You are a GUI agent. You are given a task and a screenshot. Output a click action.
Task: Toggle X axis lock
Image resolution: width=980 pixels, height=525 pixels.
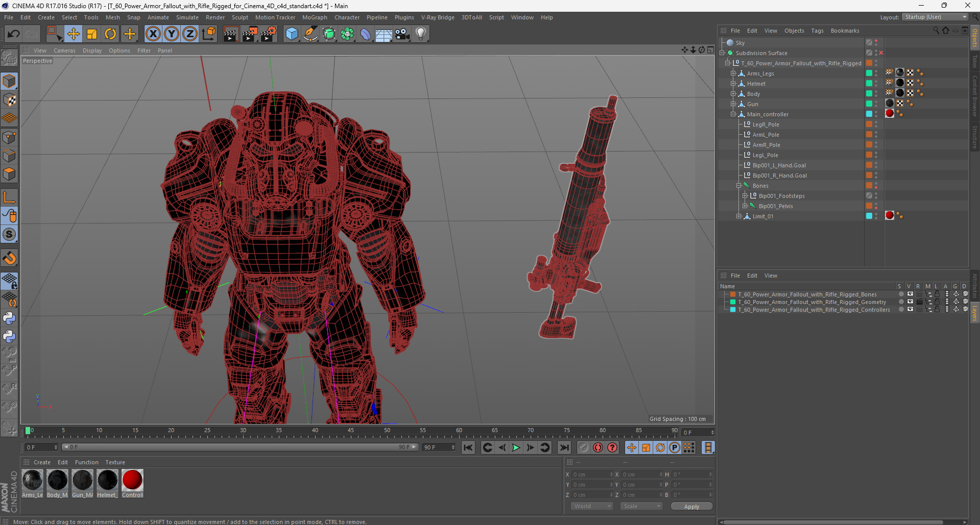point(153,34)
